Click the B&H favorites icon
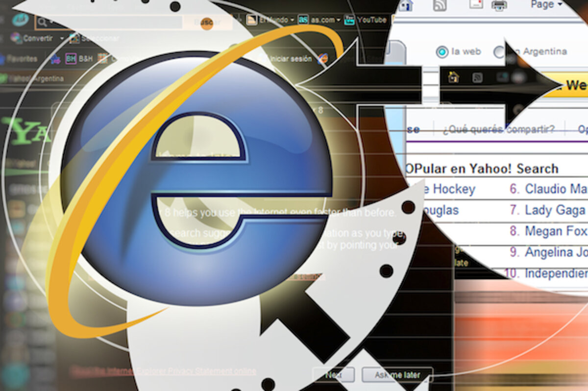The height and width of the screenshot is (391, 588). tap(71, 58)
